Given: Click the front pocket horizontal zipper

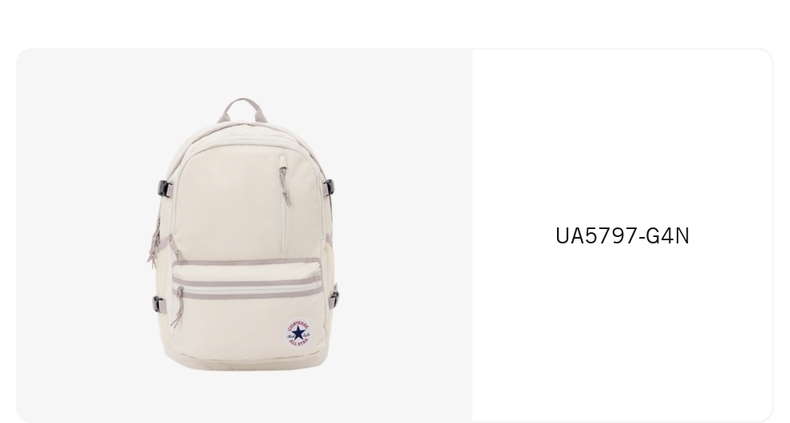Looking at the screenshot, I should pyautogui.click(x=247, y=287).
